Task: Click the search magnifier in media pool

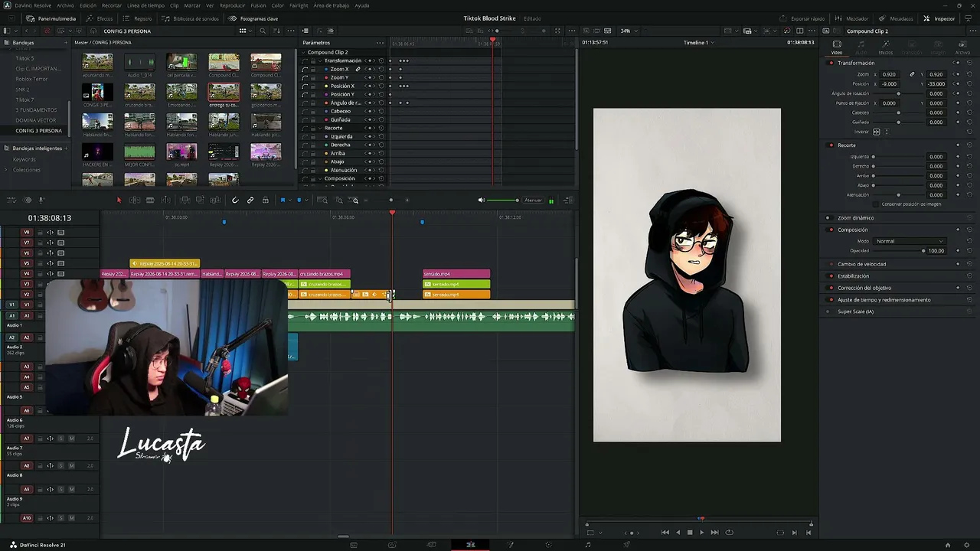Action: [x=263, y=31]
